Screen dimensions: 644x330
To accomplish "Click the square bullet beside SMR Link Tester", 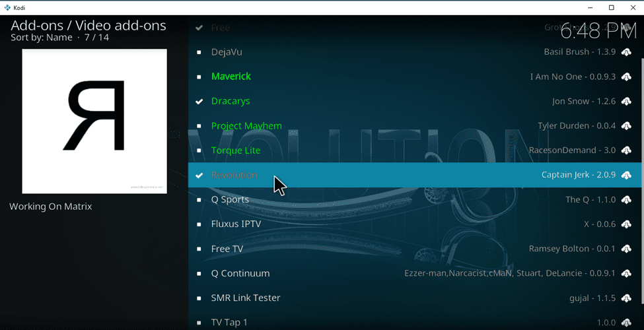I will (199, 298).
